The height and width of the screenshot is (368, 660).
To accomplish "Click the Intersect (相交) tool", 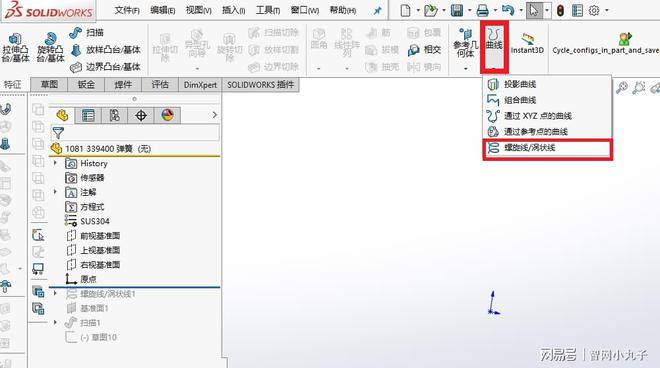I will coord(424,50).
